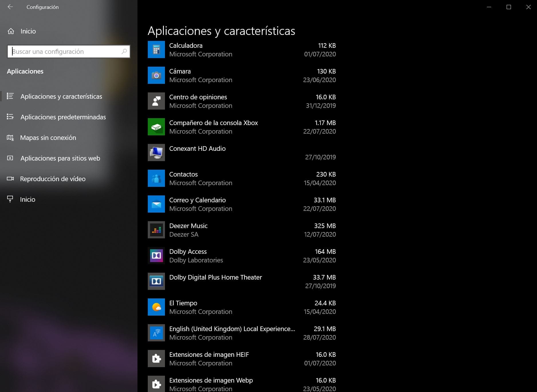Select the Calculadora entry name
Viewport: 537px width, 392px height.
(186, 45)
